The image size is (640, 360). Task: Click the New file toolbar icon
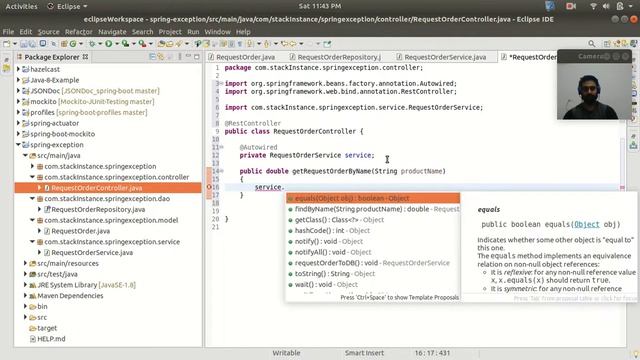pos(7,44)
